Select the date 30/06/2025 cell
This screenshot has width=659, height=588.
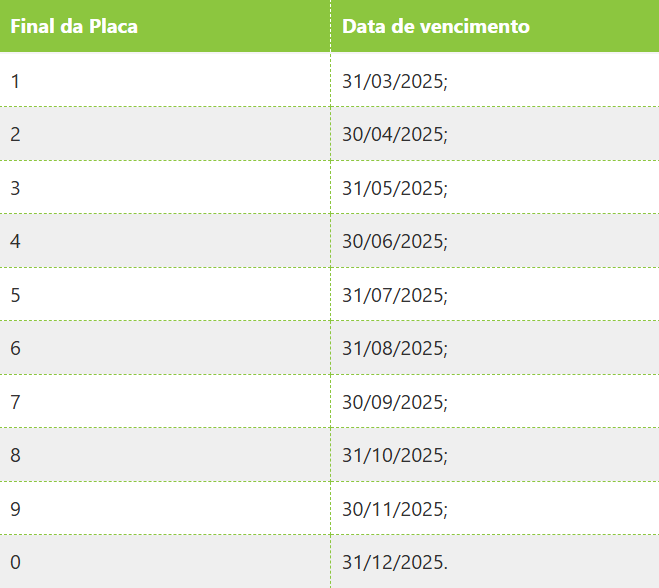[x=495, y=241]
